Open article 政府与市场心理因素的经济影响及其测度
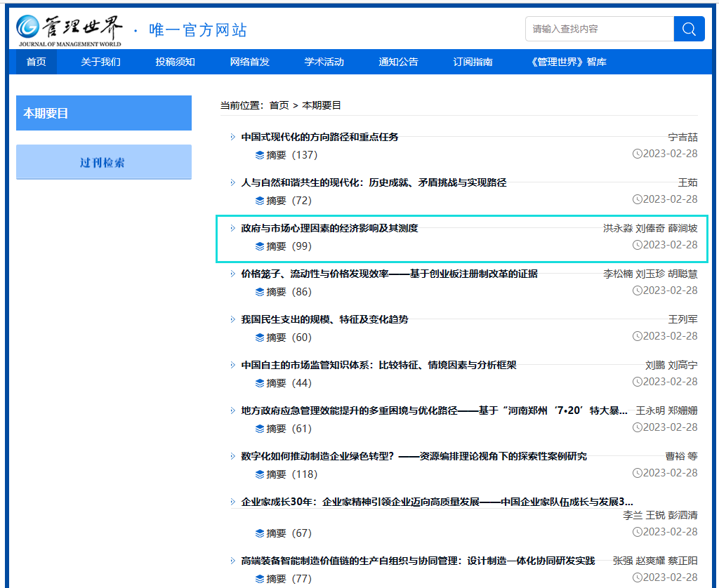The image size is (719, 588). pyautogui.click(x=329, y=228)
